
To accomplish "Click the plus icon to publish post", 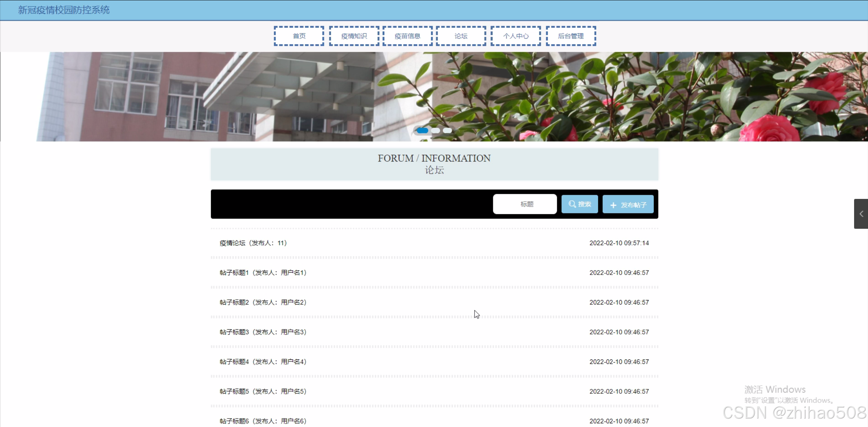I will [613, 205].
